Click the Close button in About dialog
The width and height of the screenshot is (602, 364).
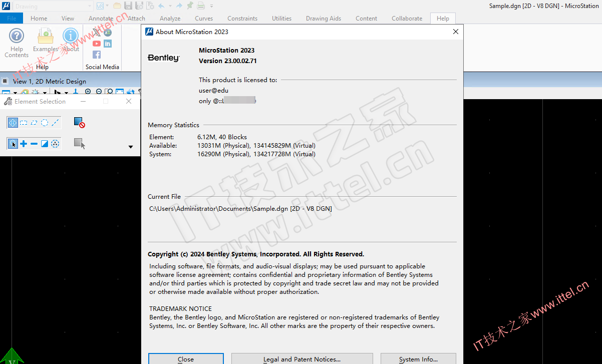coord(186,358)
